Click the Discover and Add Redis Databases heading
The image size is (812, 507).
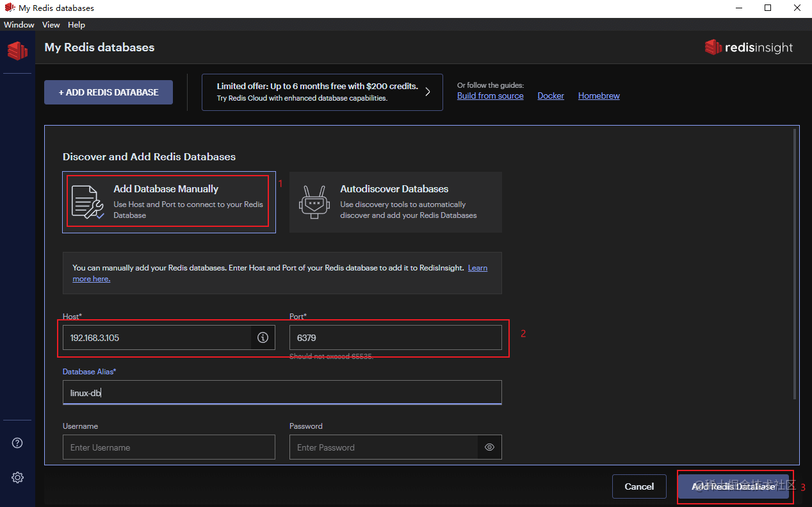[149, 156]
